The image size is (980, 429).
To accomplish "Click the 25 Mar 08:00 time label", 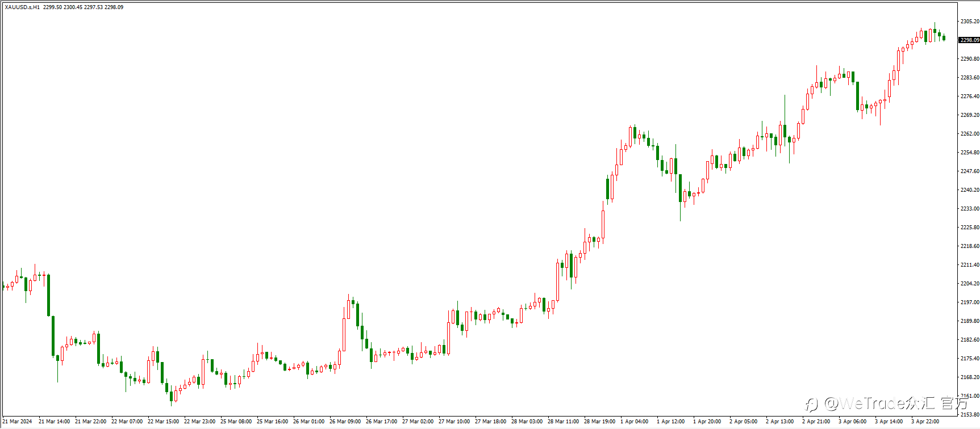I will [x=236, y=422].
